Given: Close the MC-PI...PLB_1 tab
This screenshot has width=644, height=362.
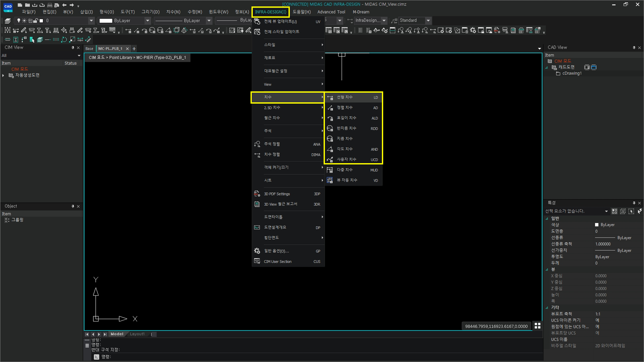Looking at the screenshot, I should (x=127, y=49).
